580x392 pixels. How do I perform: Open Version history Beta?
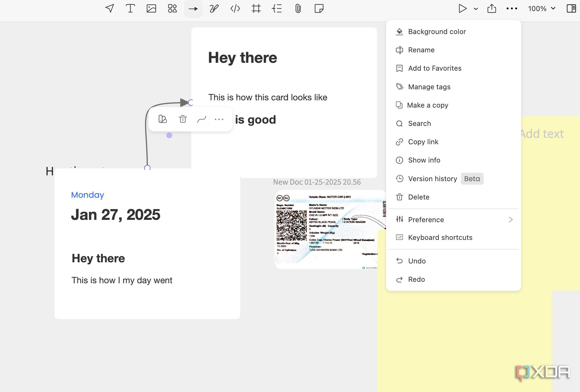click(453, 179)
